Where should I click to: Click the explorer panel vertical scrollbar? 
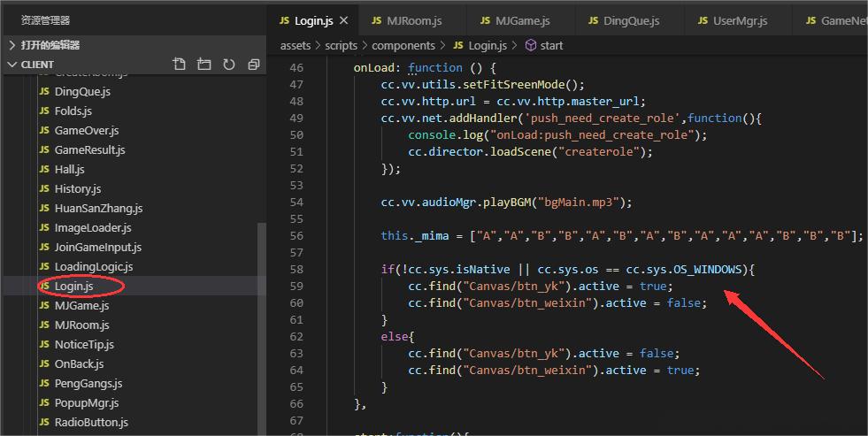pyautogui.click(x=262, y=329)
